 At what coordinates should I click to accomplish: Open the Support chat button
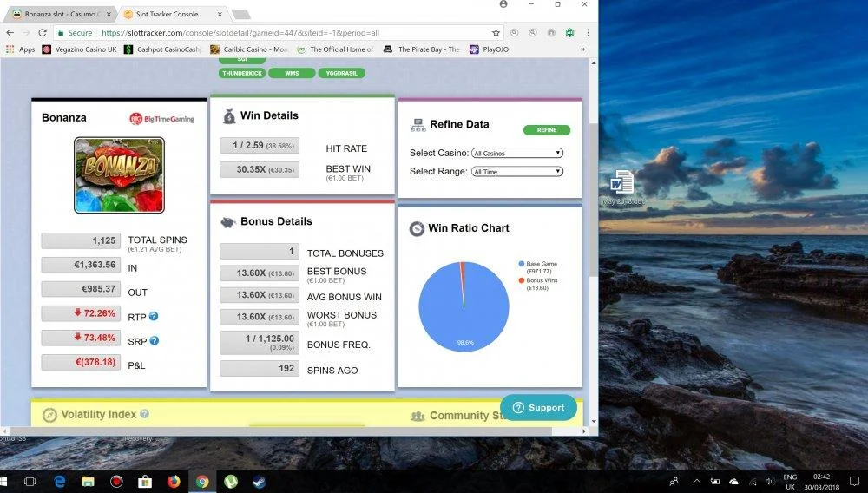coord(538,408)
